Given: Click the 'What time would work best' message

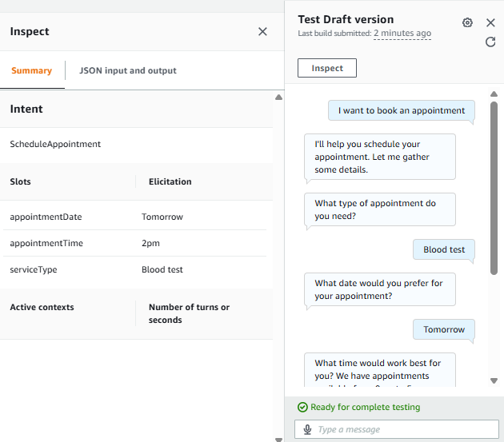Looking at the screenshot, I should pyautogui.click(x=380, y=370).
